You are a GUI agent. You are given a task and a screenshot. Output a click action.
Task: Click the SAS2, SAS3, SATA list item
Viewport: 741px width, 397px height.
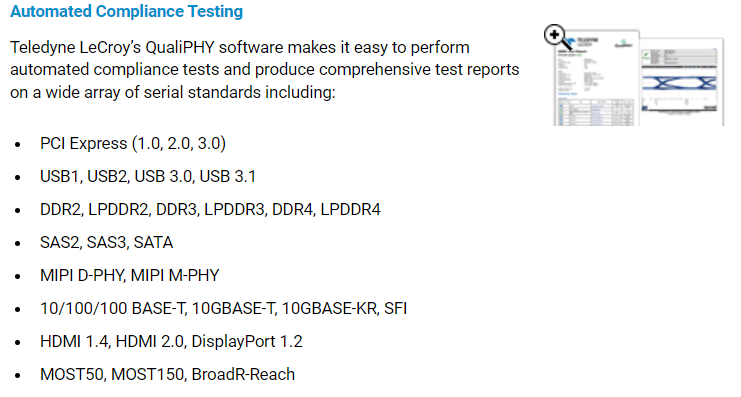point(106,242)
